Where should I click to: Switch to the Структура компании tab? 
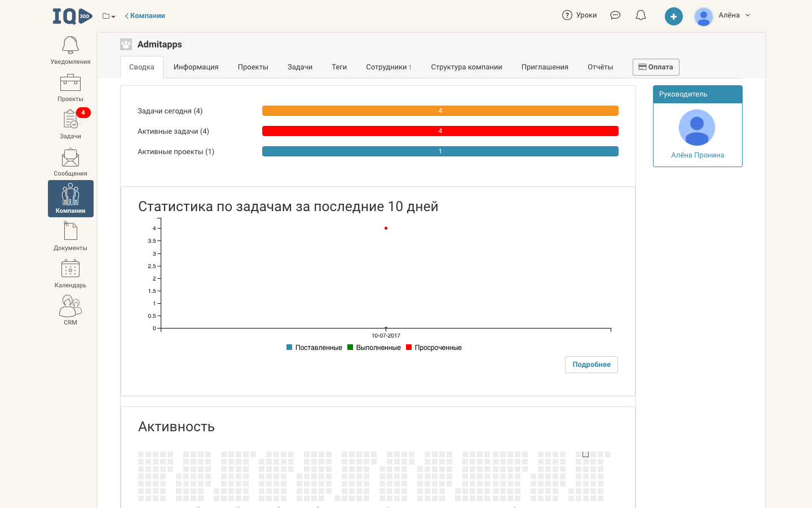[466, 67]
